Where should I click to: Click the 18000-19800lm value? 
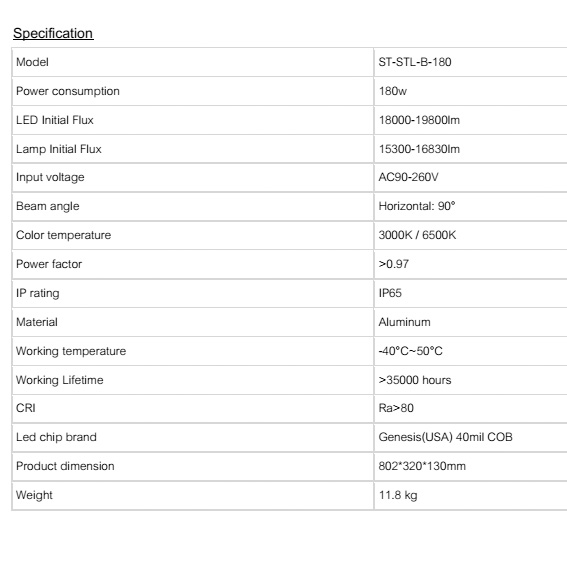[419, 120]
